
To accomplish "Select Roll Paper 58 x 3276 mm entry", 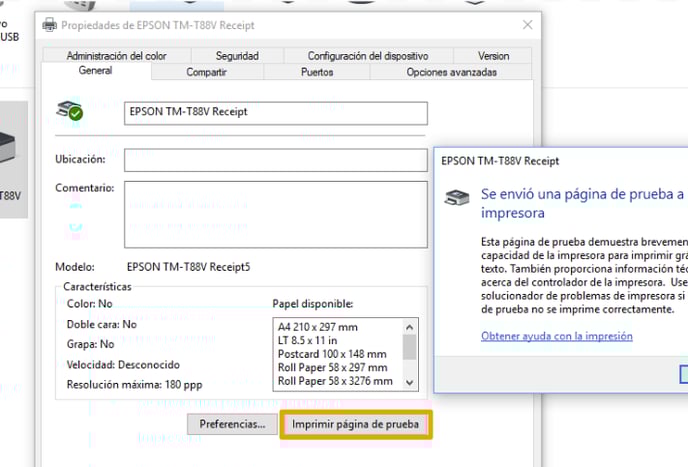I will tap(335, 381).
